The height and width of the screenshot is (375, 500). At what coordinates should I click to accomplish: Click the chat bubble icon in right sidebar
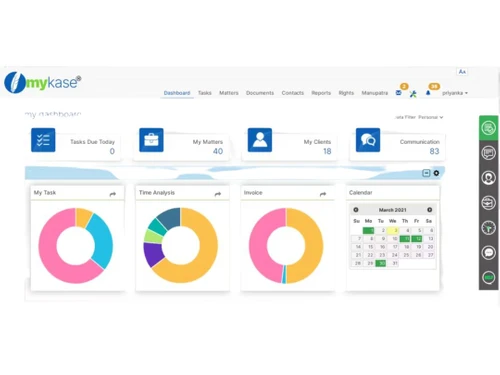tap(488, 253)
